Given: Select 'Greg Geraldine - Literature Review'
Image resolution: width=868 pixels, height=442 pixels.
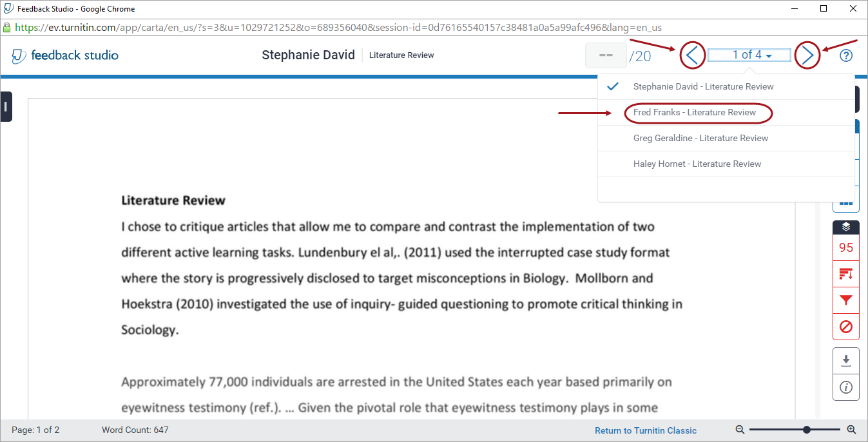Looking at the screenshot, I should 700,138.
